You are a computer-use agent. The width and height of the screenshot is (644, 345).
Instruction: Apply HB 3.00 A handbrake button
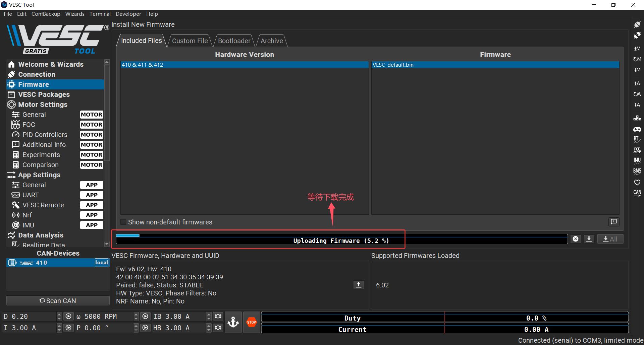pos(218,328)
